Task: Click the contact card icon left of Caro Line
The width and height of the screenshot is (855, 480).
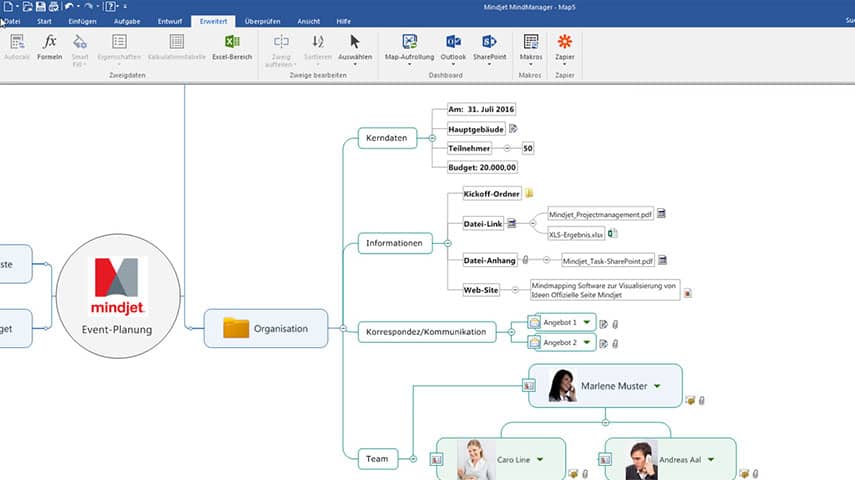Action: click(436, 460)
